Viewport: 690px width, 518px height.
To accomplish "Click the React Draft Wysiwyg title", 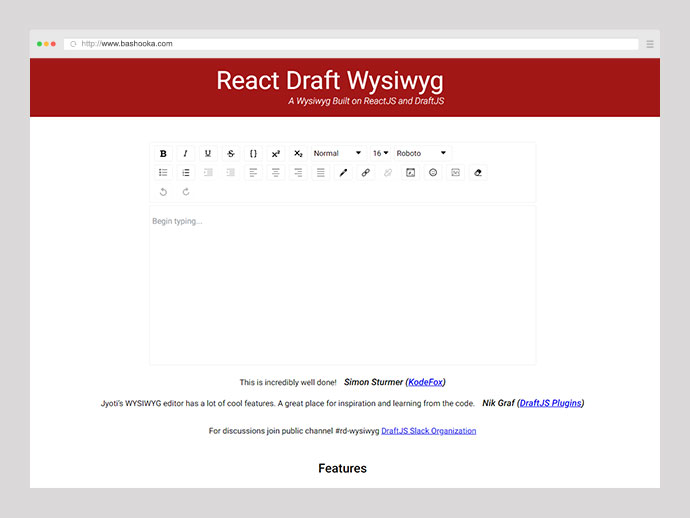I will click(x=330, y=81).
